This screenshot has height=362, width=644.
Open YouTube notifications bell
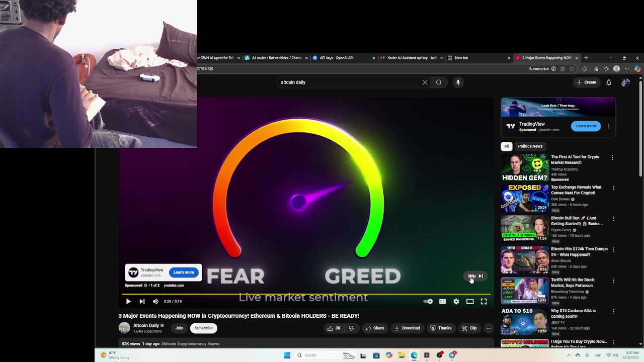pyautogui.click(x=609, y=82)
